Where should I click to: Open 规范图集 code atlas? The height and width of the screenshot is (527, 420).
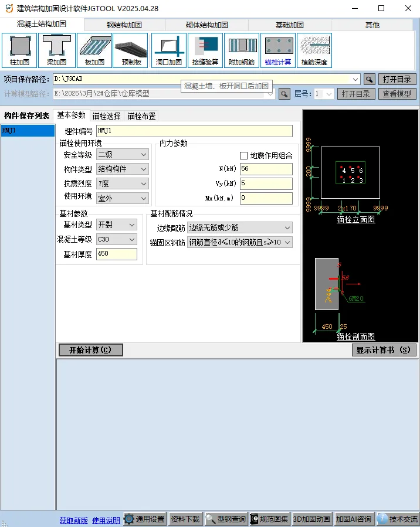270,519
